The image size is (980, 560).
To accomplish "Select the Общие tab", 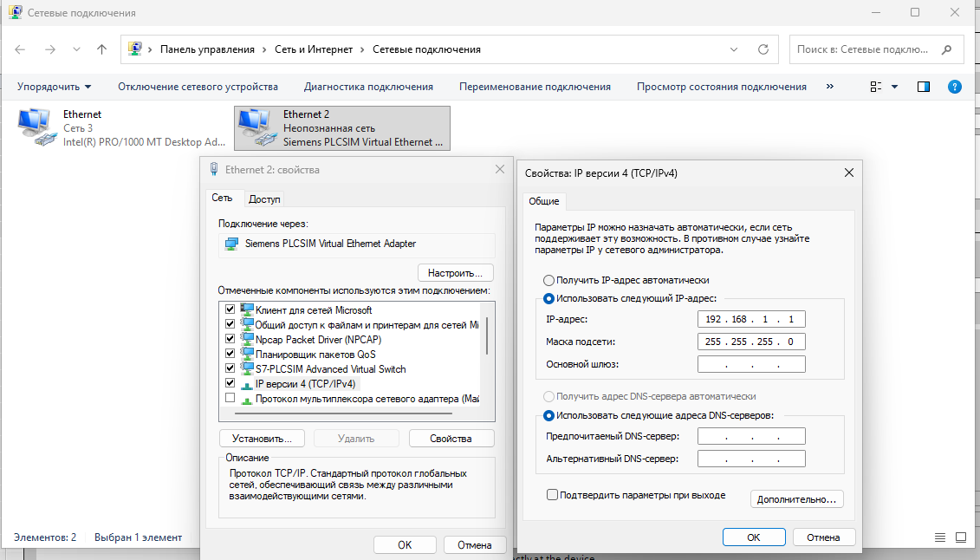I will click(x=544, y=201).
